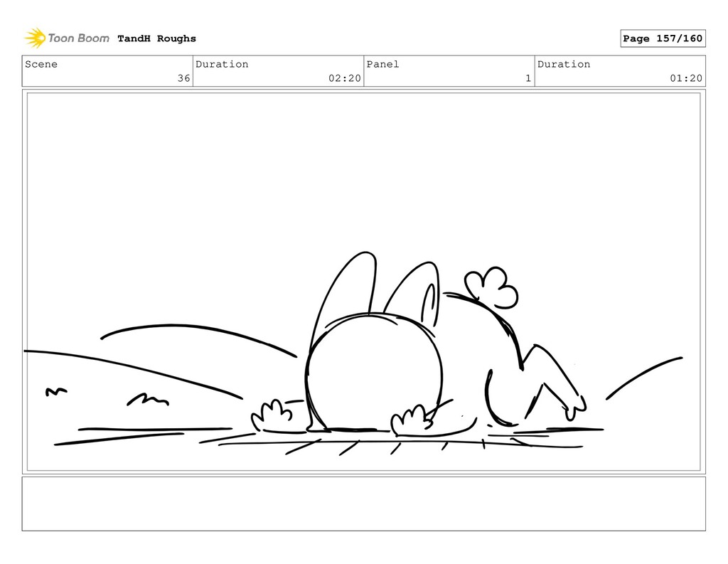Click the 'Panel' header label

382,64
